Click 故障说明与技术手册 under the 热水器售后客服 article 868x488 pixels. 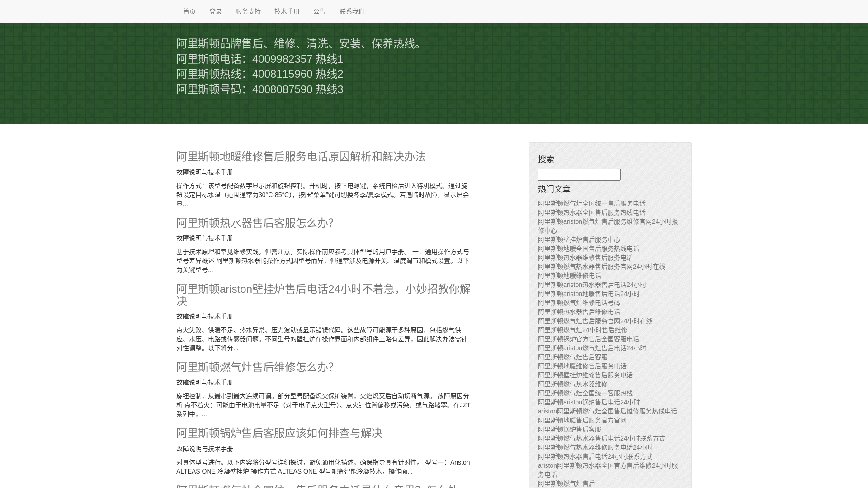coord(205,238)
